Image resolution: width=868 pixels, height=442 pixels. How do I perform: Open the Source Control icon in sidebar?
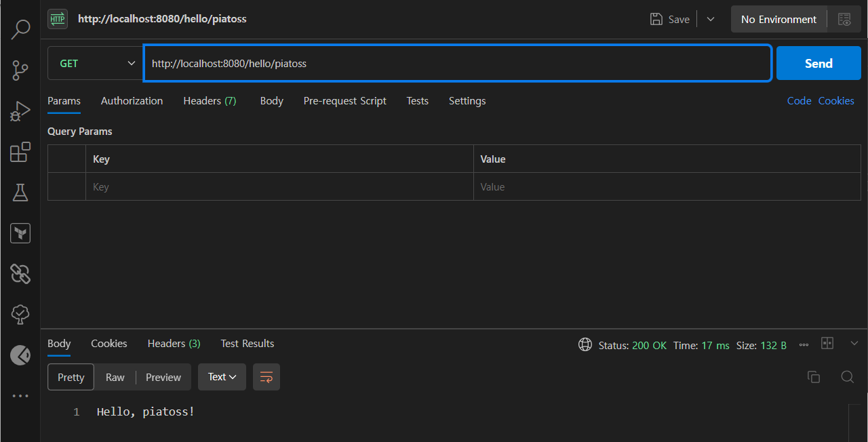pyautogui.click(x=20, y=70)
